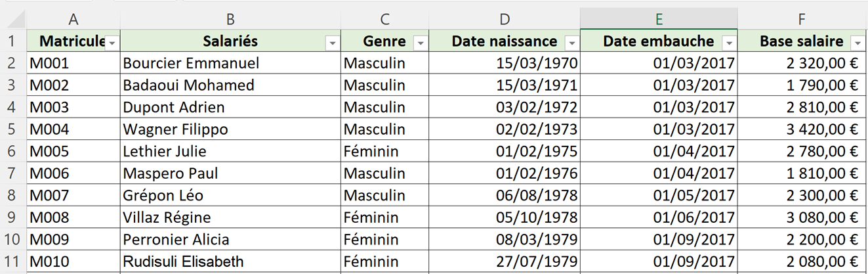Select column E header
The height and width of the screenshot is (274, 868).
[659, 19]
